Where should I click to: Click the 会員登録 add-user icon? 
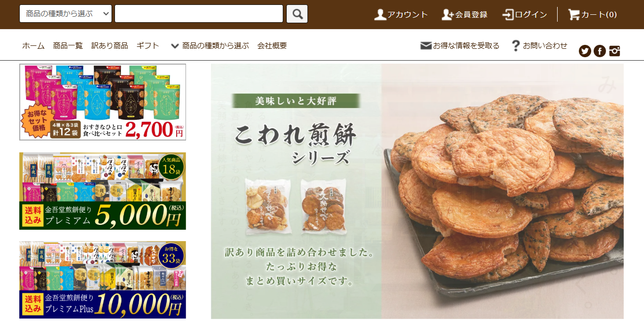pos(448,14)
